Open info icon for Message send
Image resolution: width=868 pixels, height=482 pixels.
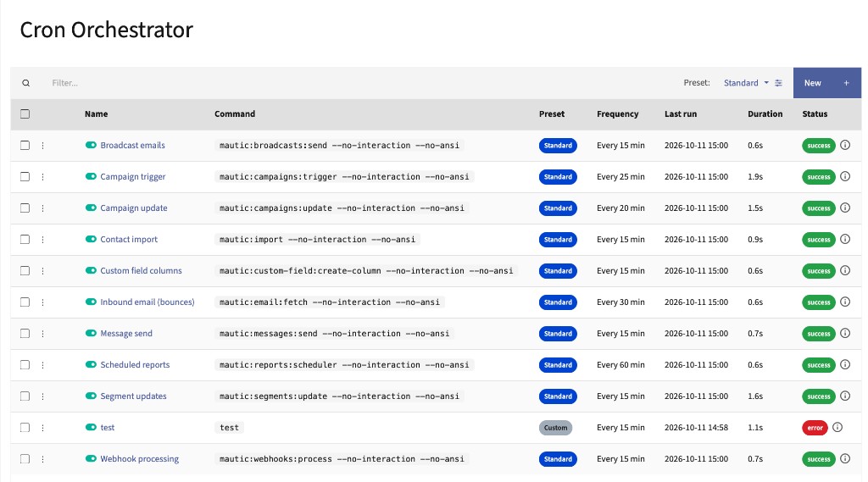coord(845,333)
